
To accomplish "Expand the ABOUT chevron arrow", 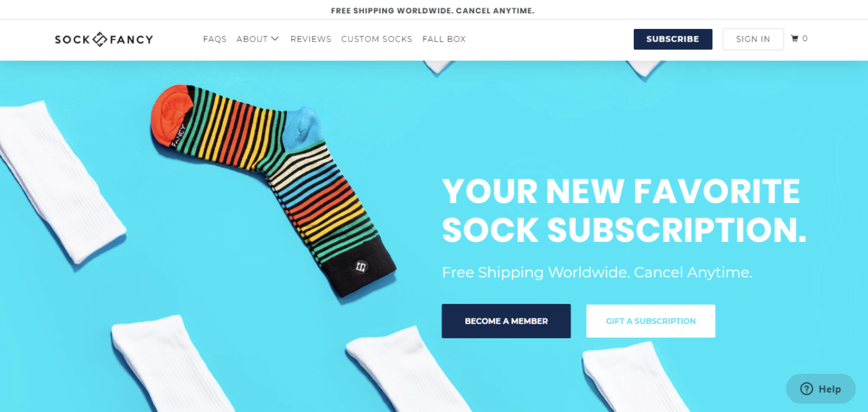I will point(275,39).
